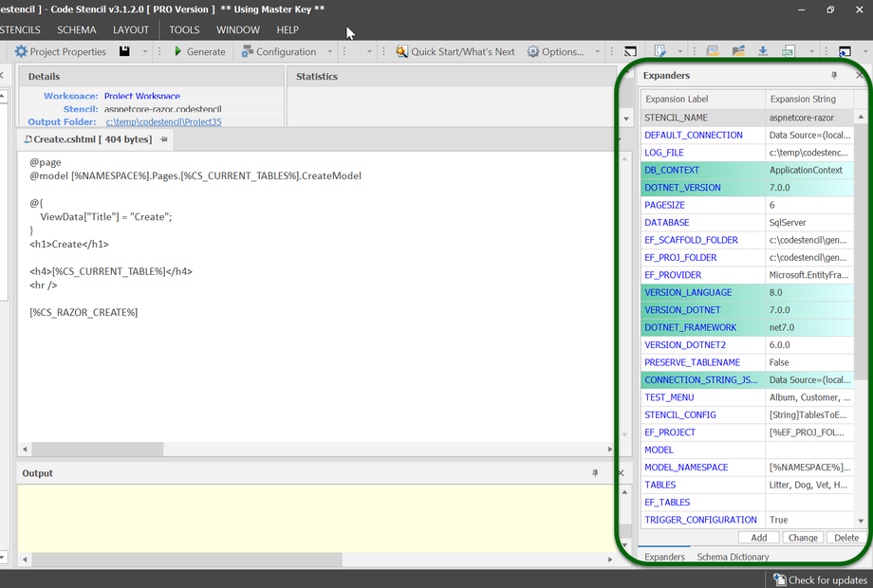Expand the Configuration dropdown arrow
Viewport: 873px width, 588px height.
point(330,52)
